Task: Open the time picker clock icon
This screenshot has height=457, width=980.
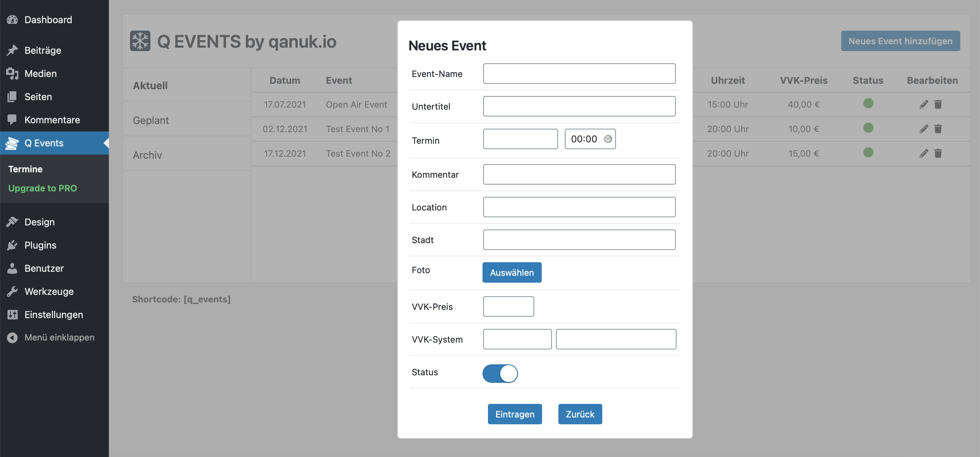Action: (607, 139)
